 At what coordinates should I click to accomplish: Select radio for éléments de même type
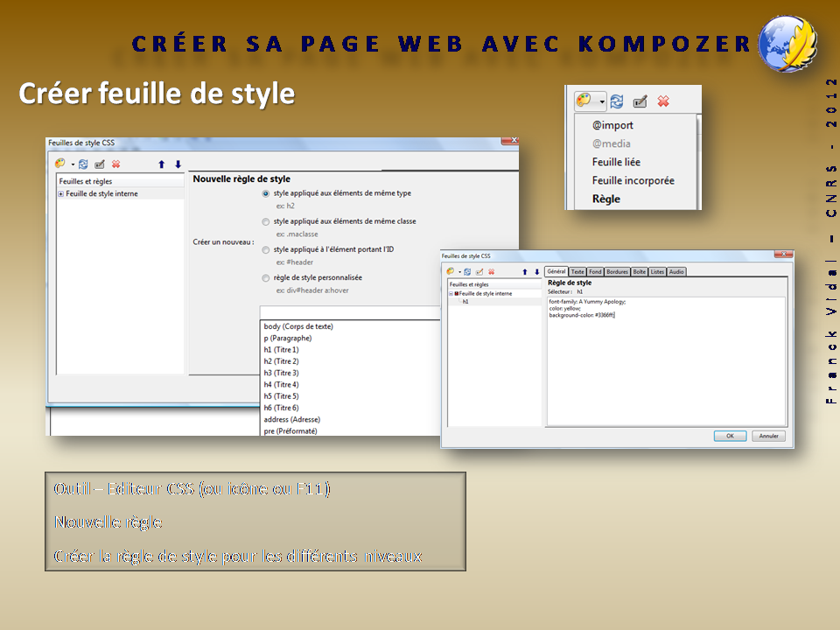266,193
